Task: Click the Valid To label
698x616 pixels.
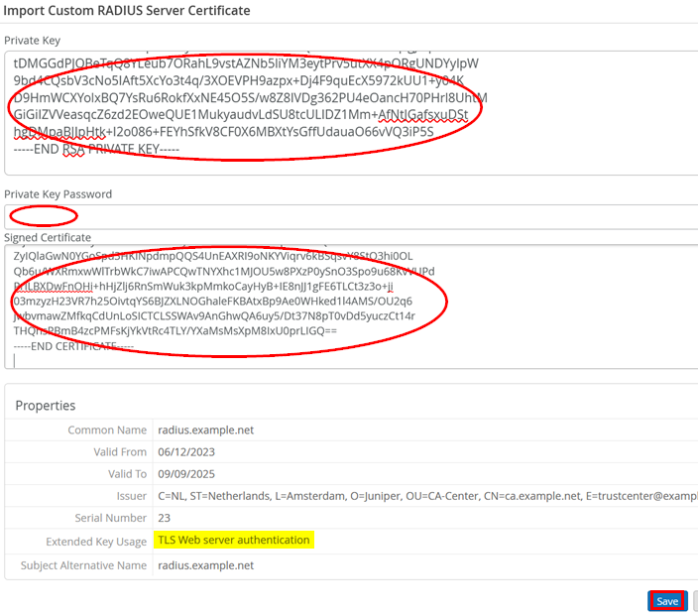Action: click(127, 474)
